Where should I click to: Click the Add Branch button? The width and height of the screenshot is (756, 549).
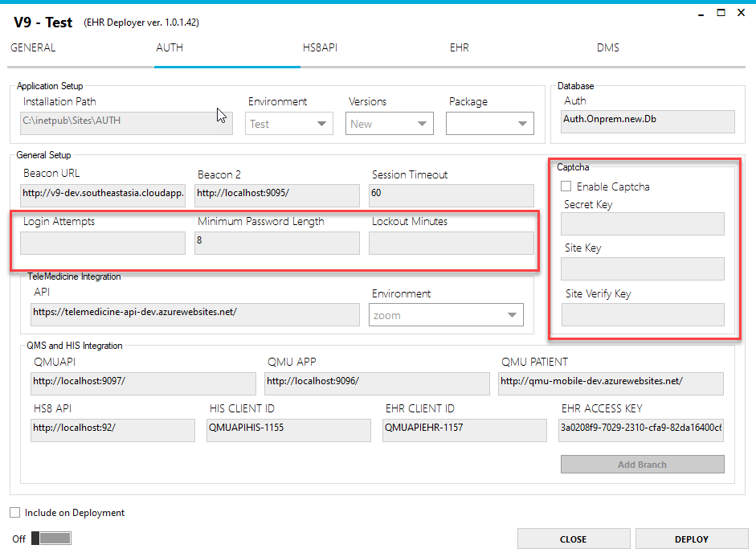(642, 465)
